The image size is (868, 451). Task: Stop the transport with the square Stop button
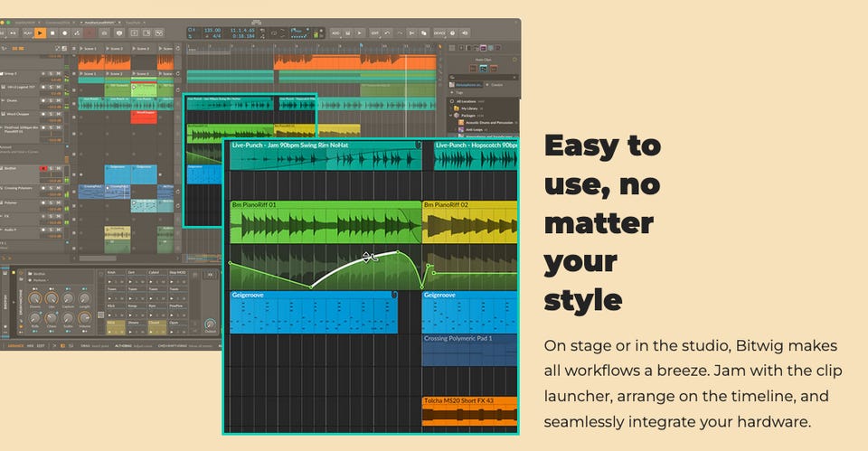tap(52, 33)
